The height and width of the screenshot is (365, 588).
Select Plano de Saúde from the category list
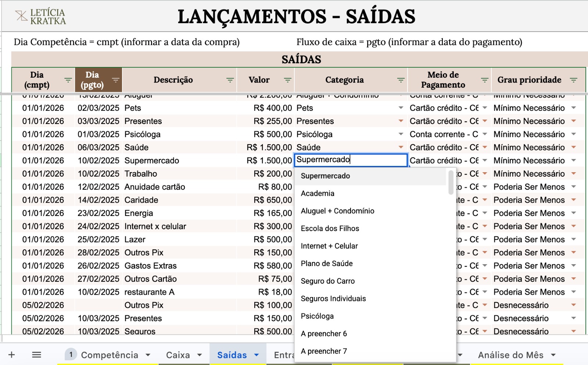click(x=326, y=263)
